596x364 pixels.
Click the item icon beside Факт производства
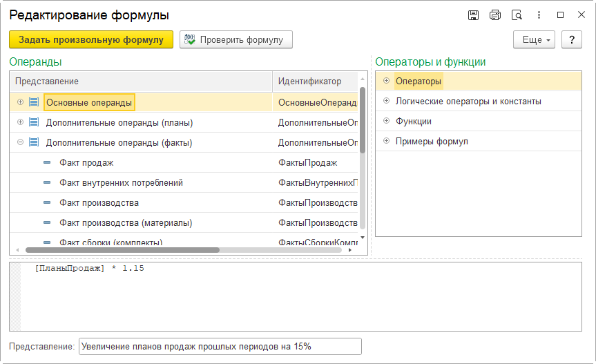pos(47,203)
